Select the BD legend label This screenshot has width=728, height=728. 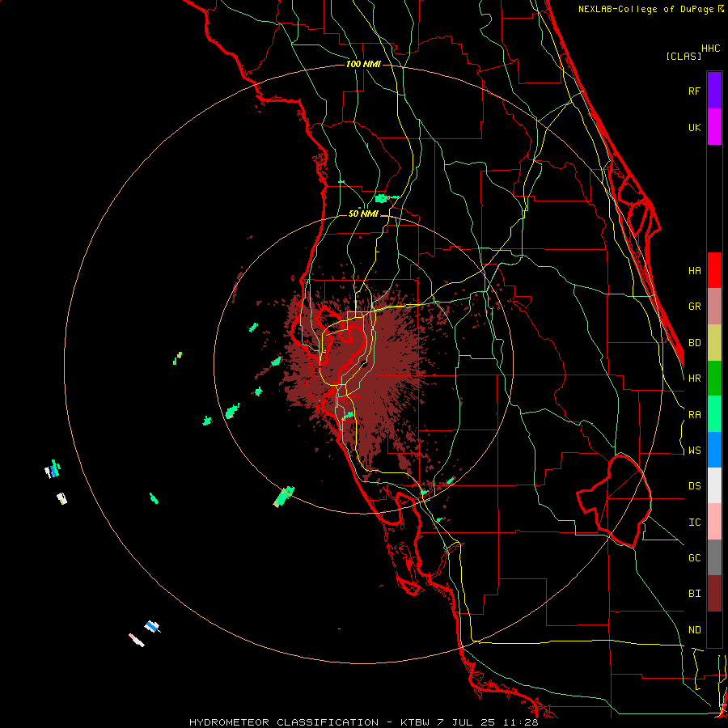(x=694, y=343)
